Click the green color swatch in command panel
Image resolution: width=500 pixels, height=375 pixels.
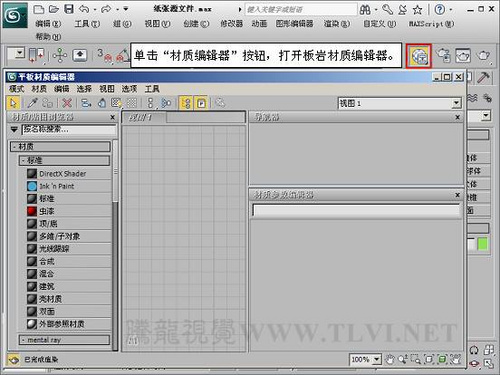pyautogui.click(x=482, y=244)
